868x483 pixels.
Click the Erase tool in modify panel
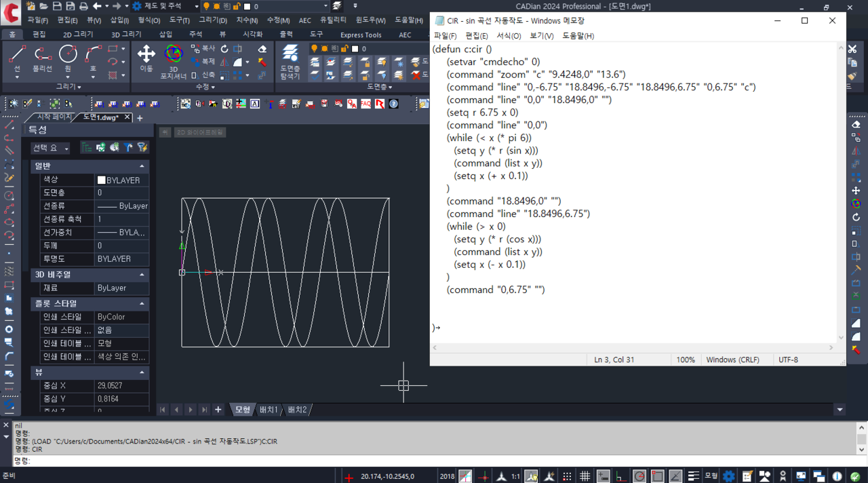click(x=262, y=49)
